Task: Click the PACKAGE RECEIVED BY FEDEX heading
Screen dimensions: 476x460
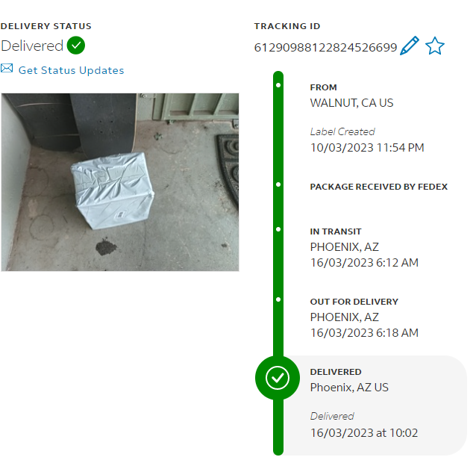Action: 378,187
